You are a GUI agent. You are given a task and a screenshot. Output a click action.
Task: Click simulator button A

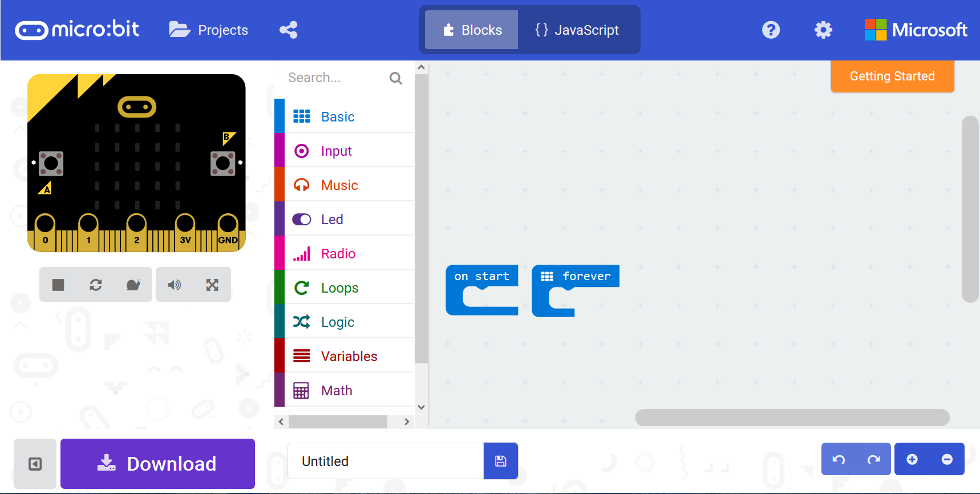click(51, 164)
